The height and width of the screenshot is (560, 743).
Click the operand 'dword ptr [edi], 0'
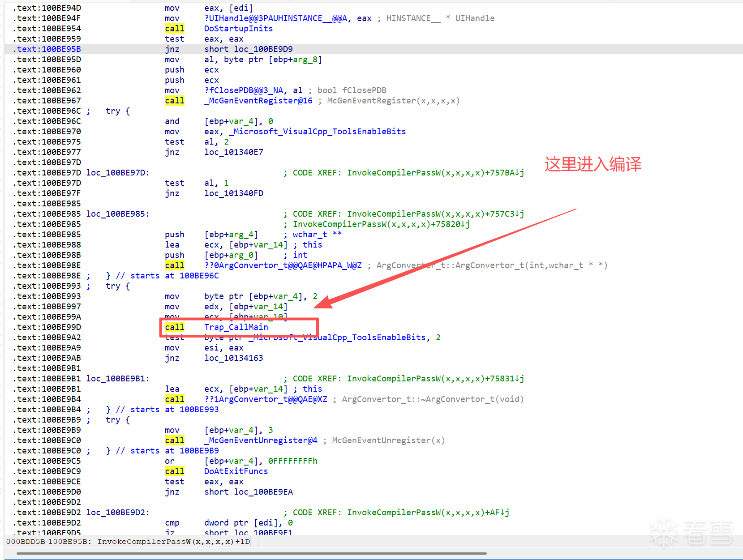249,523
